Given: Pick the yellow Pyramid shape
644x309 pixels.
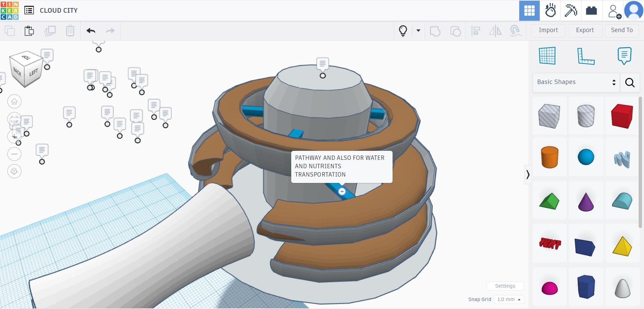Looking at the screenshot, I should point(622,246).
